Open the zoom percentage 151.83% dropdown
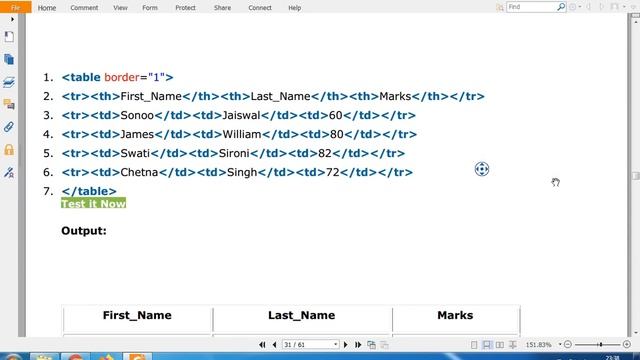640x360 pixels. (x=560, y=345)
